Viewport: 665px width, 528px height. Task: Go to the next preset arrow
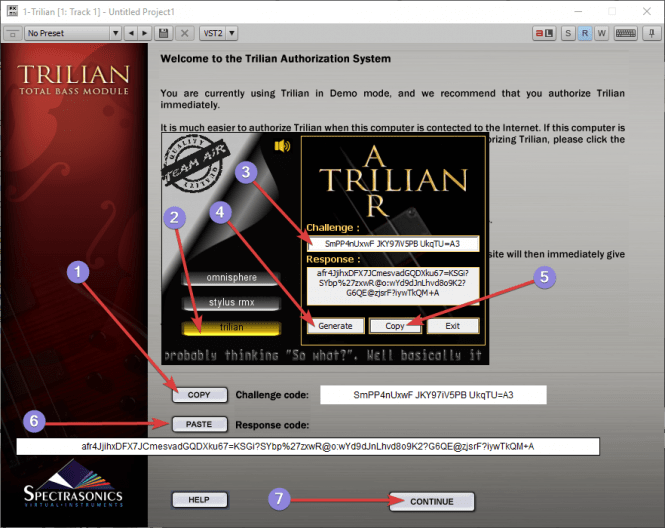coord(145,33)
